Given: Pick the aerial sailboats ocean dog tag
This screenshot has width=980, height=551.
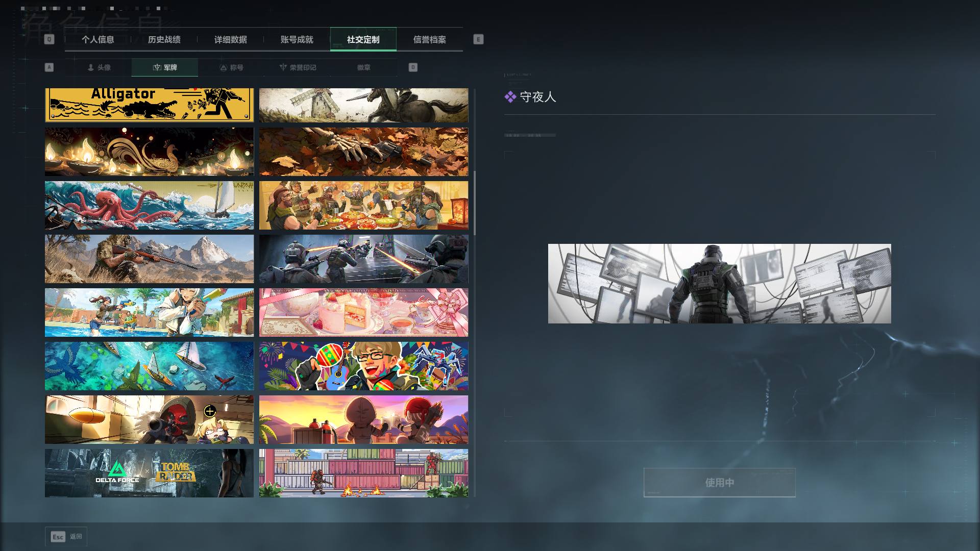Looking at the screenshot, I should tap(149, 366).
